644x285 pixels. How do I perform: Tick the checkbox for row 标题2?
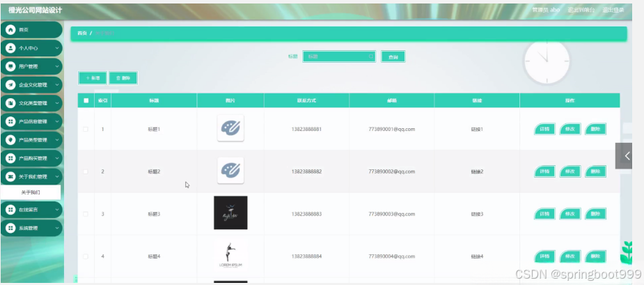point(86,171)
